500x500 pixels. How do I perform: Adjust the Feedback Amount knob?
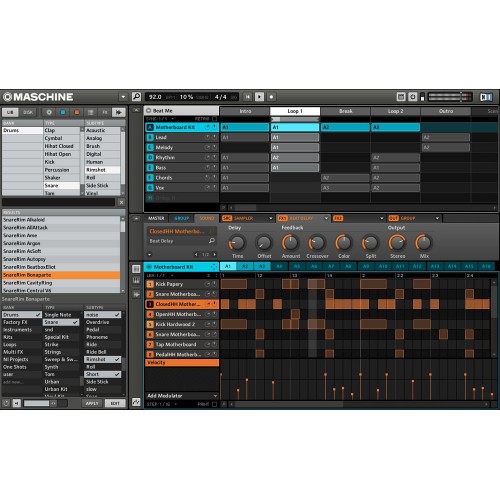tap(290, 243)
